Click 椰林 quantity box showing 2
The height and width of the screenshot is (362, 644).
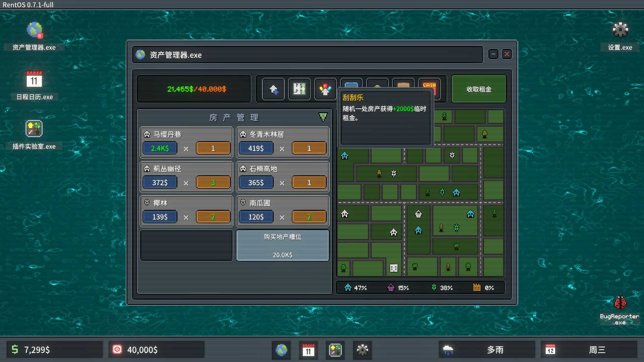click(213, 217)
